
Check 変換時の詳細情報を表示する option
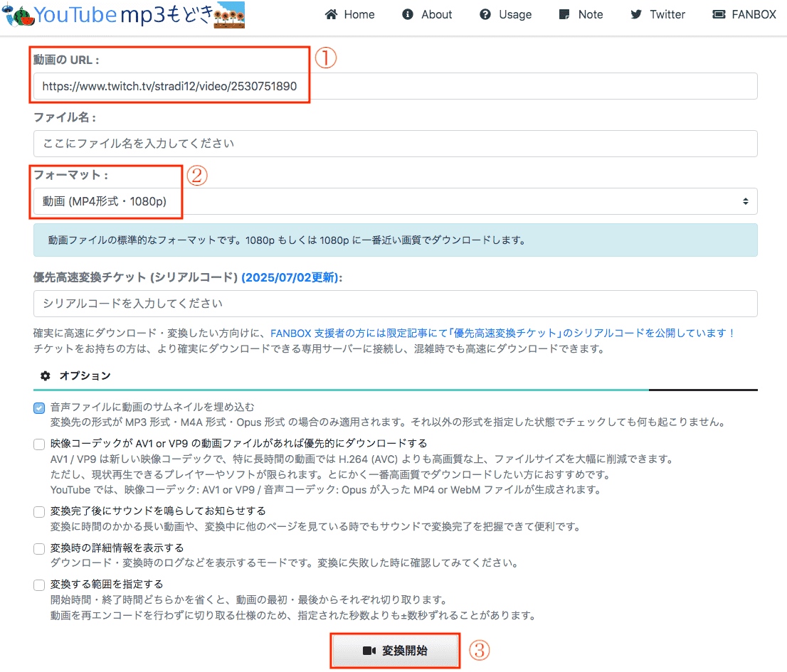point(39,549)
